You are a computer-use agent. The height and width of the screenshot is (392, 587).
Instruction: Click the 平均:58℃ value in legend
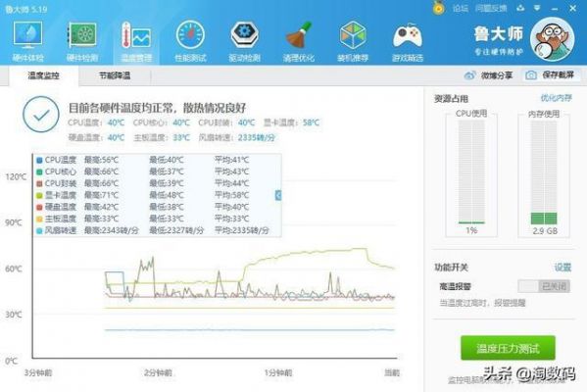(231, 195)
